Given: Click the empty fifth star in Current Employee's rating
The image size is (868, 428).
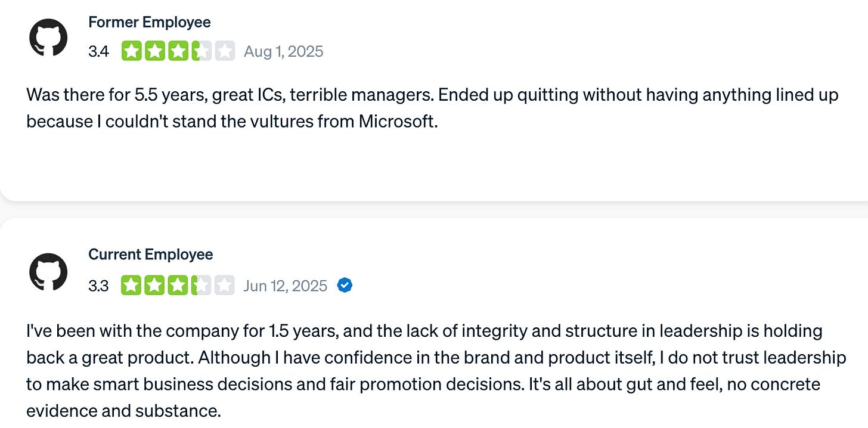Looking at the screenshot, I should point(224,286).
